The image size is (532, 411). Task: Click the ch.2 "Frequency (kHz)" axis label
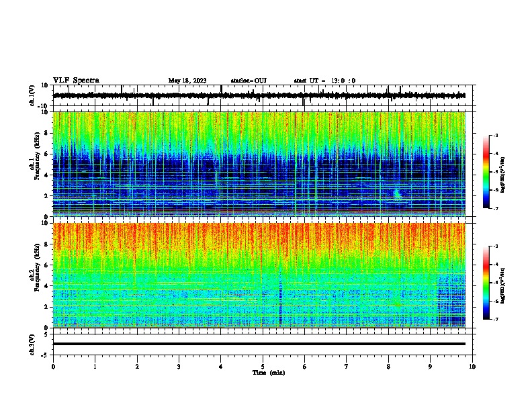pyautogui.click(x=37, y=267)
